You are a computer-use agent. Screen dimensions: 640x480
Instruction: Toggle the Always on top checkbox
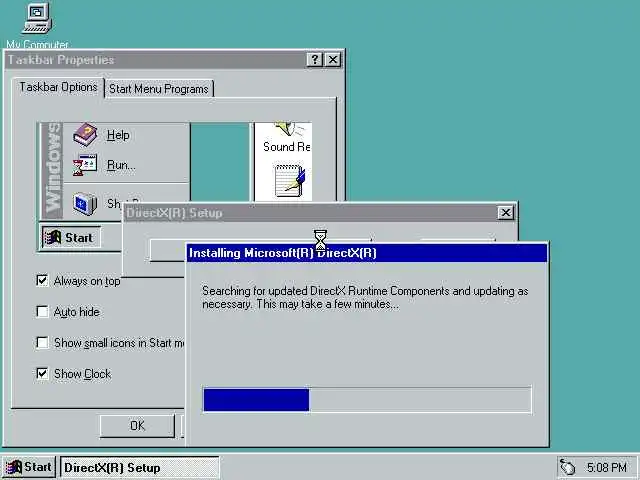pos(42,280)
